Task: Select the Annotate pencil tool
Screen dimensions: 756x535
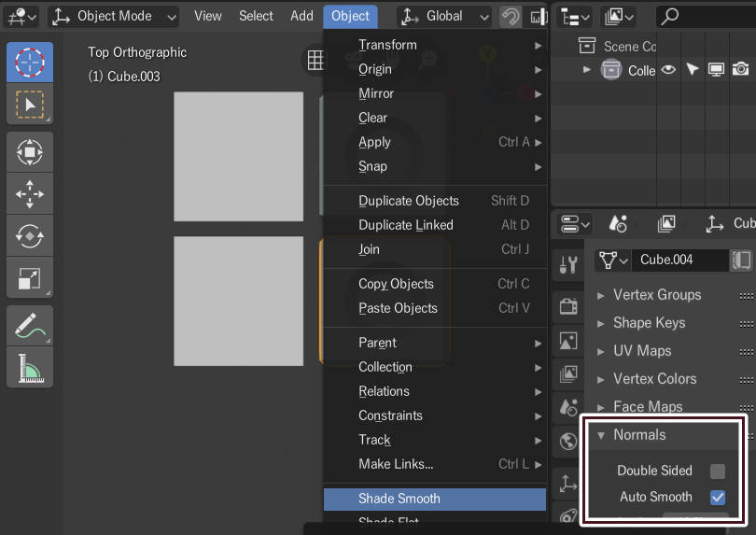Action: pos(30,325)
